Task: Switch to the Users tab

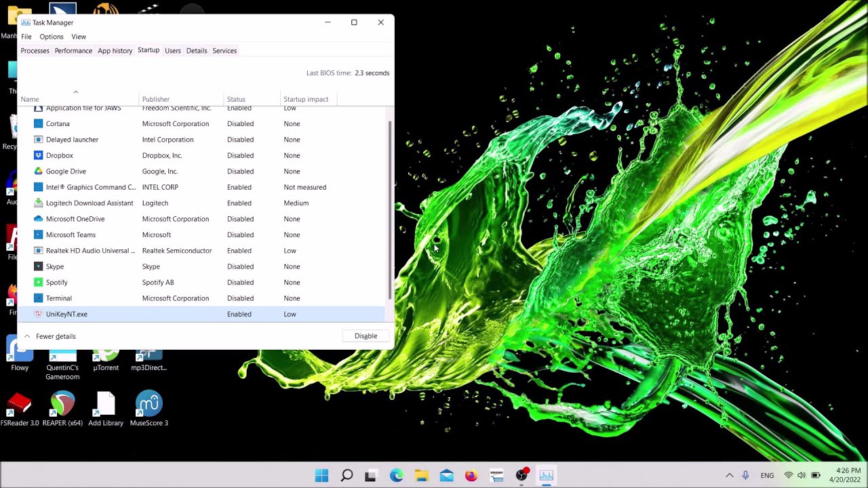Action: point(173,51)
